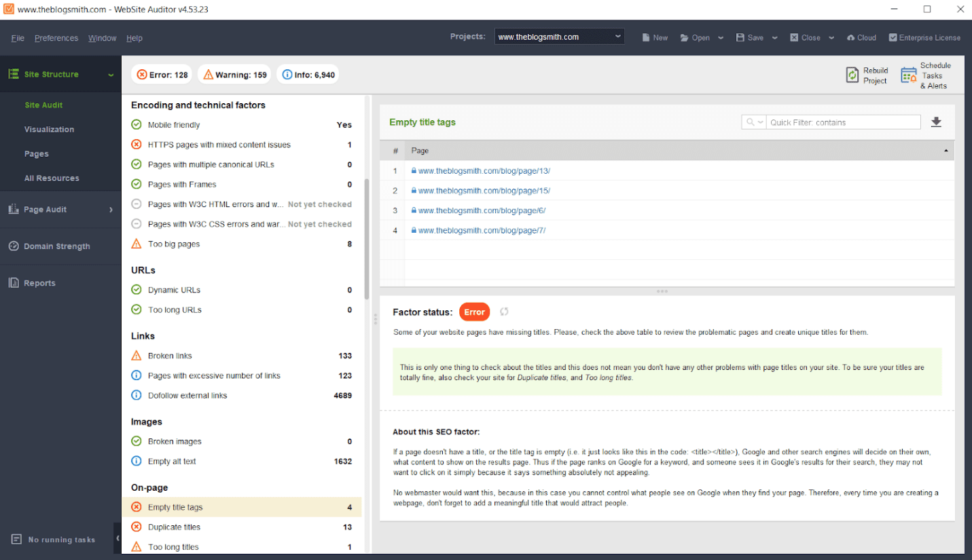This screenshot has width=972, height=560.
Task: Click the quick filter search icon
Action: coord(751,122)
